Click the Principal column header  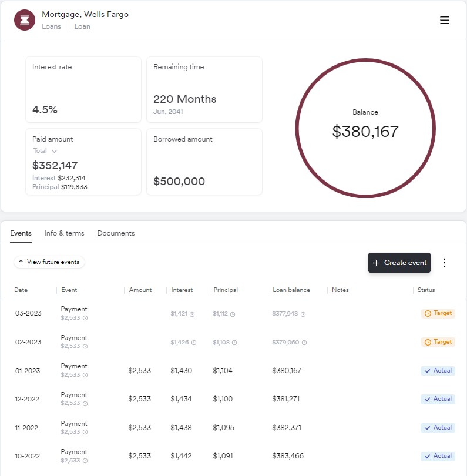(x=226, y=290)
